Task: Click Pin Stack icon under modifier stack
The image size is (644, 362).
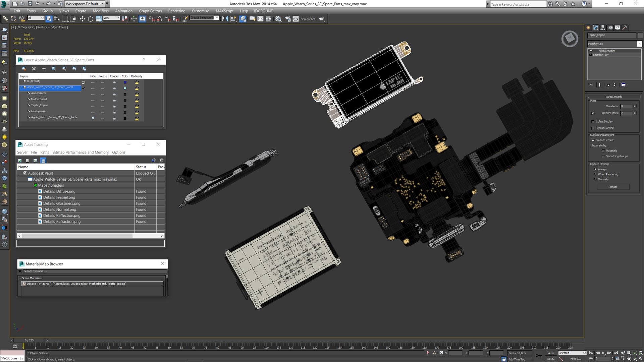Action: [x=591, y=85]
